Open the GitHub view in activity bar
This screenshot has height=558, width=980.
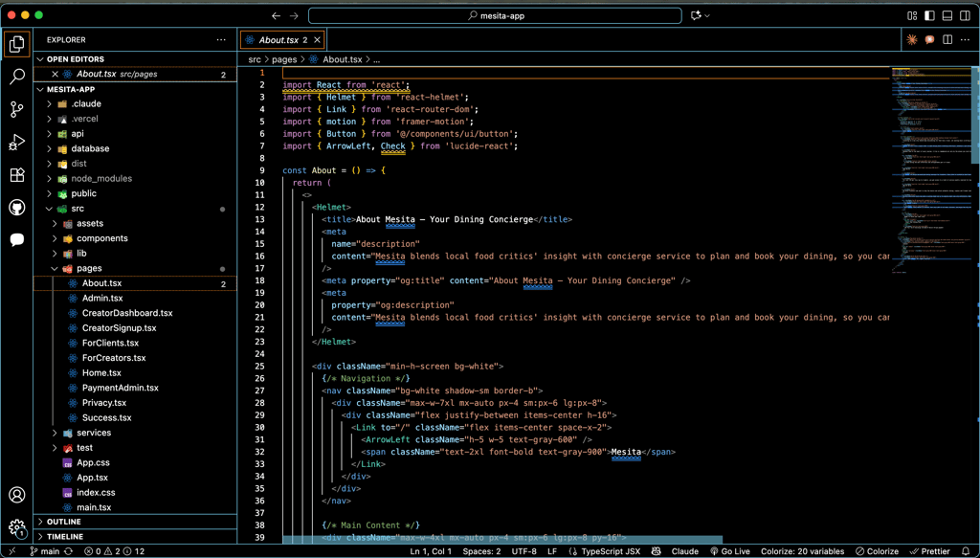[x=17, y=208]
